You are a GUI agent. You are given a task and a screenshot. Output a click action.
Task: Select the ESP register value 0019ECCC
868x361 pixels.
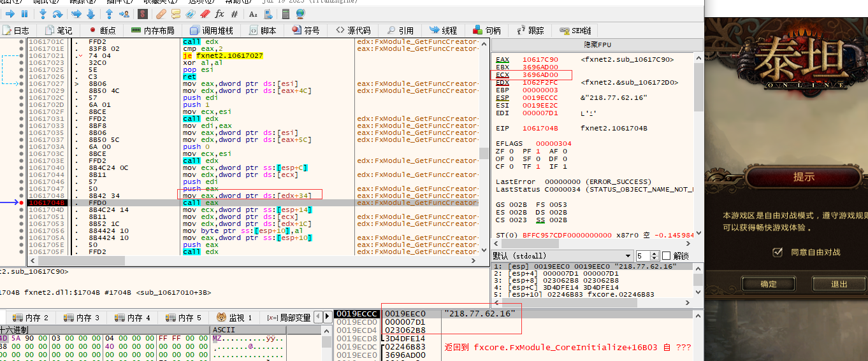(540, 97)
